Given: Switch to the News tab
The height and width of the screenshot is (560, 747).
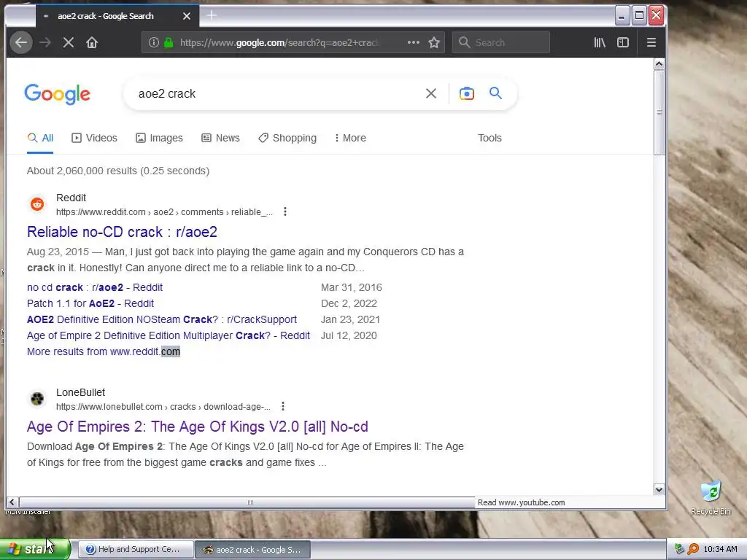Looking at the screenshot, I should [220, 138].
